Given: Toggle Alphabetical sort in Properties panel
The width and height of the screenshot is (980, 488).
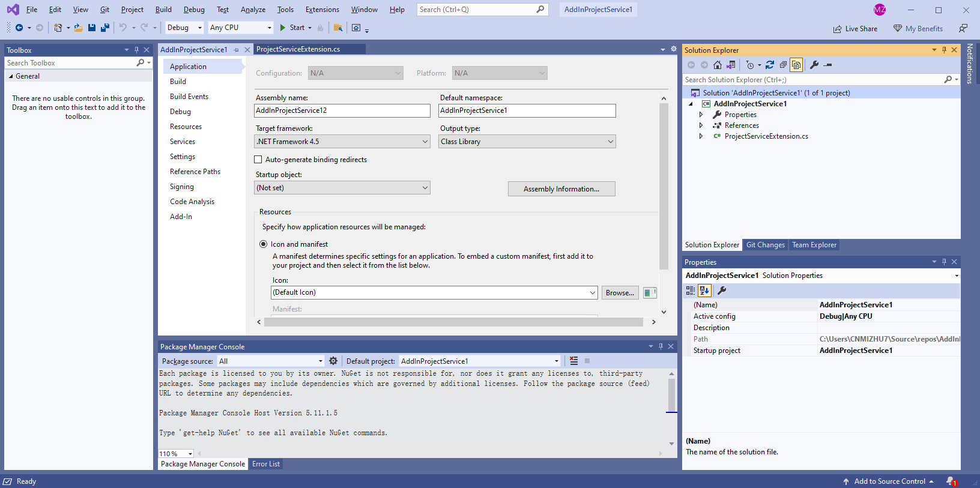Looking at the screenshot, I should point(704,291).
